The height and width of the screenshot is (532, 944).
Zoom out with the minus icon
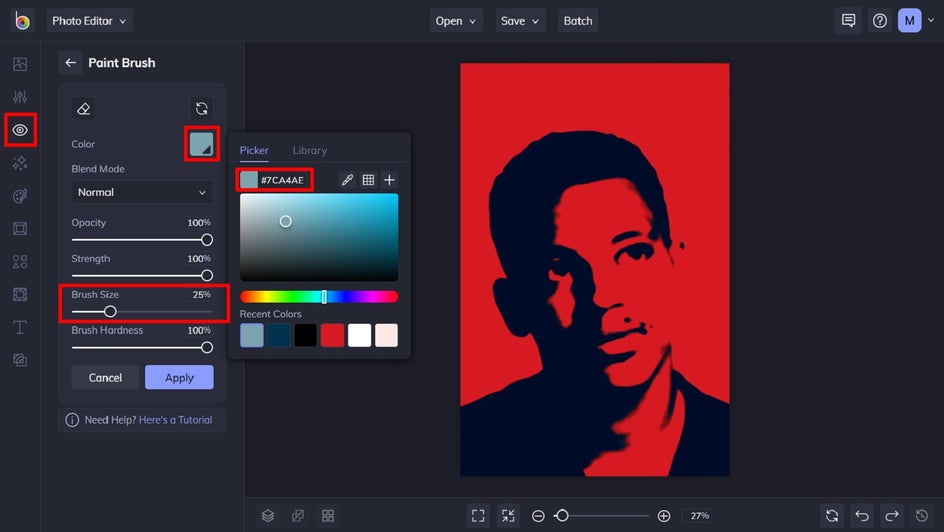538,516
